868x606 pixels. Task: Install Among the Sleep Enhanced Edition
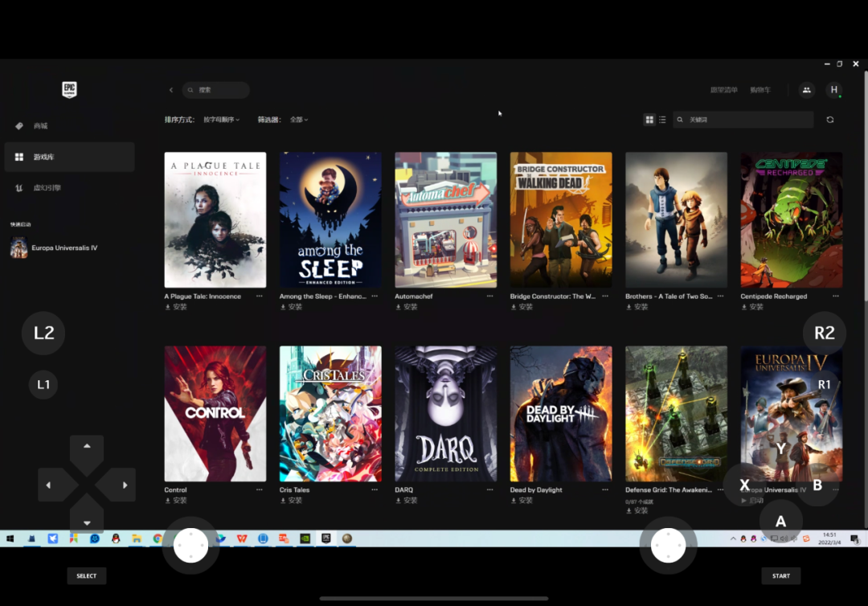[x=291, y=306]
